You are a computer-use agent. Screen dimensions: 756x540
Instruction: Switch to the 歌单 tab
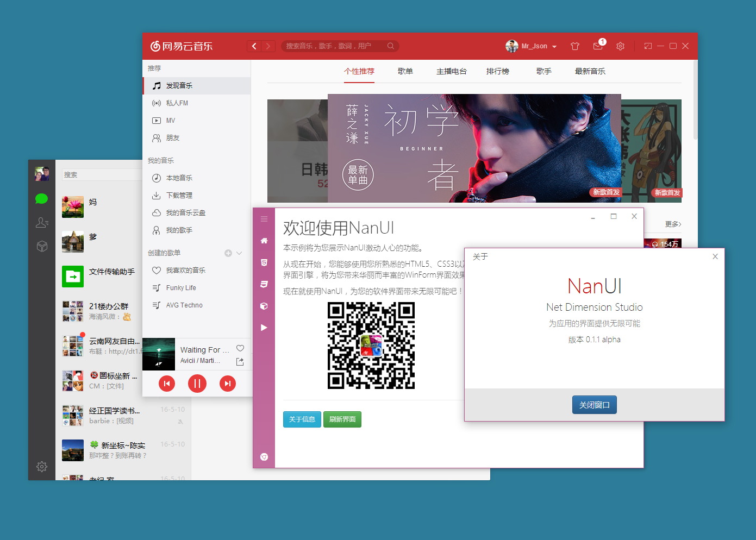[x=405, y=71]
